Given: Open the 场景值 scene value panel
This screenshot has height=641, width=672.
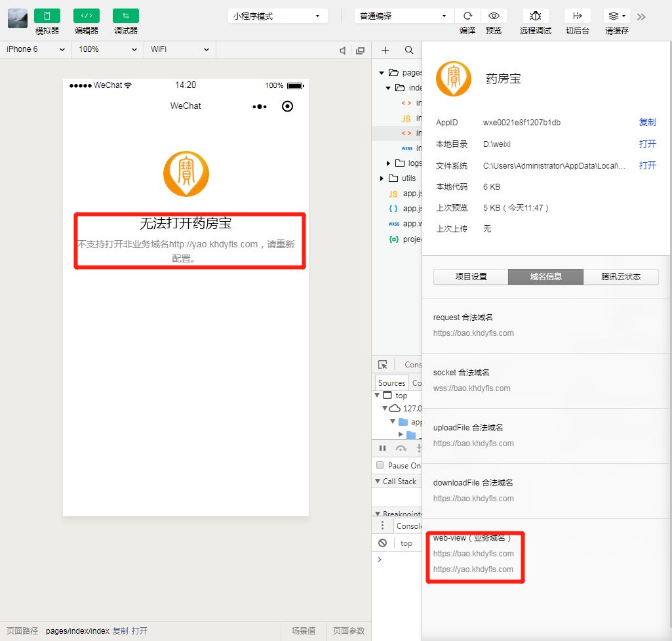Looking at the screenshot, I should 304,631.
